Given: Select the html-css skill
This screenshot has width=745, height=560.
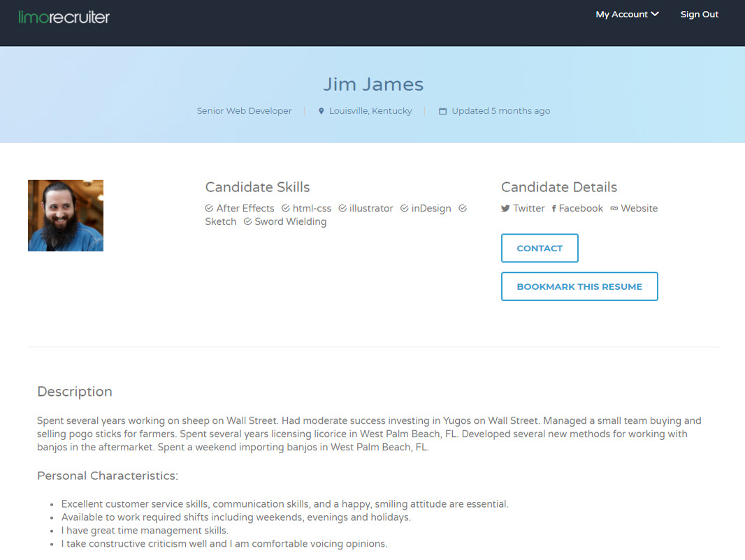Looking at the screenshot, I should click(312, 208).
